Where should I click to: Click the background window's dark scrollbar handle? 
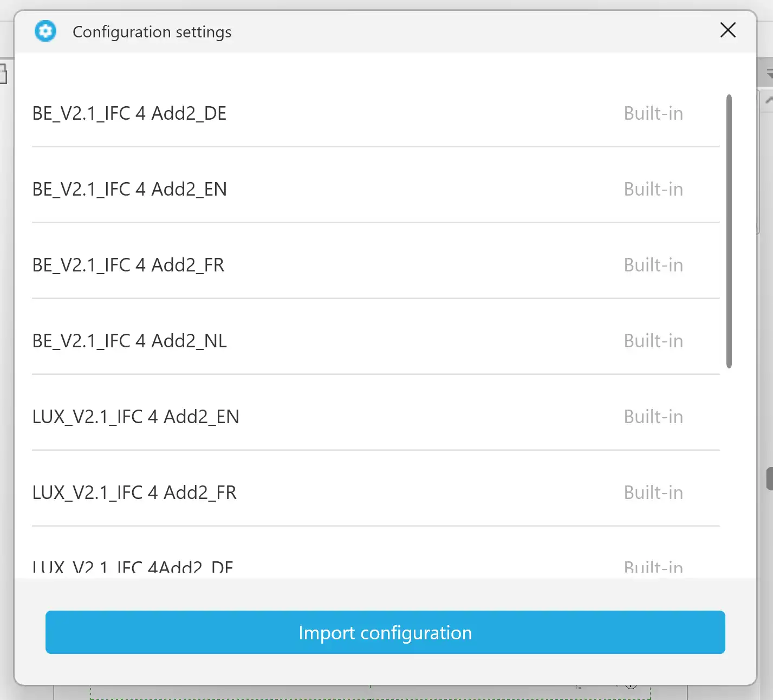point(769,479)
